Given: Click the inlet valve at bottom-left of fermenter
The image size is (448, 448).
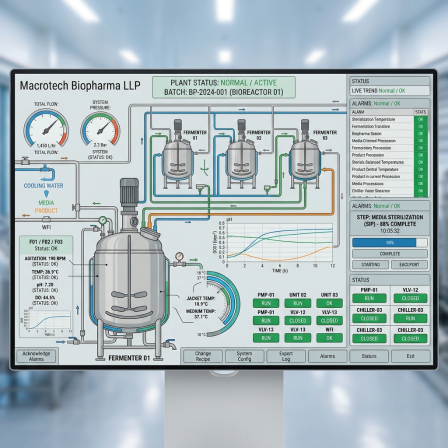Looking at the screenshot, I should [74, 341].
